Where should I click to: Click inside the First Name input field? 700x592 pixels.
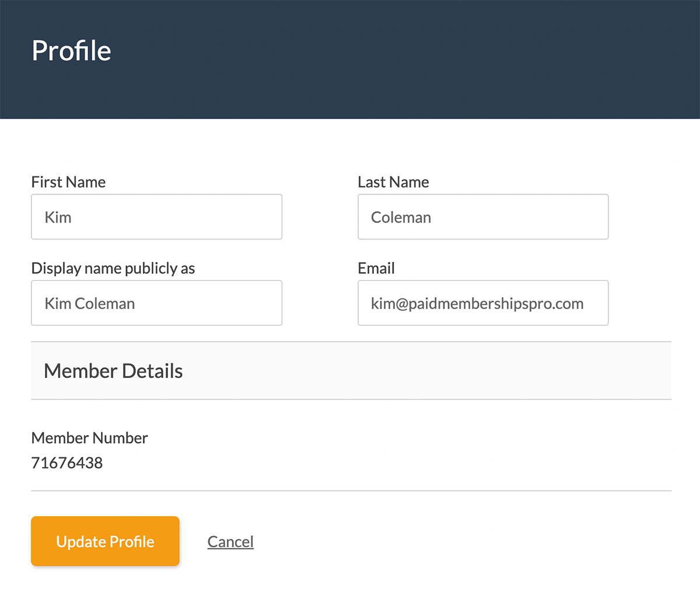pyautogui.click(x=156, y=217)
